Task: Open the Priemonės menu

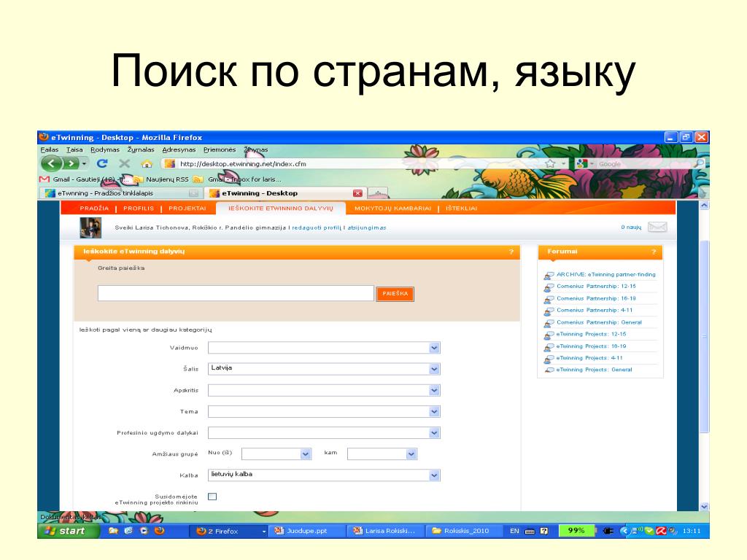Action: point(219,149)
